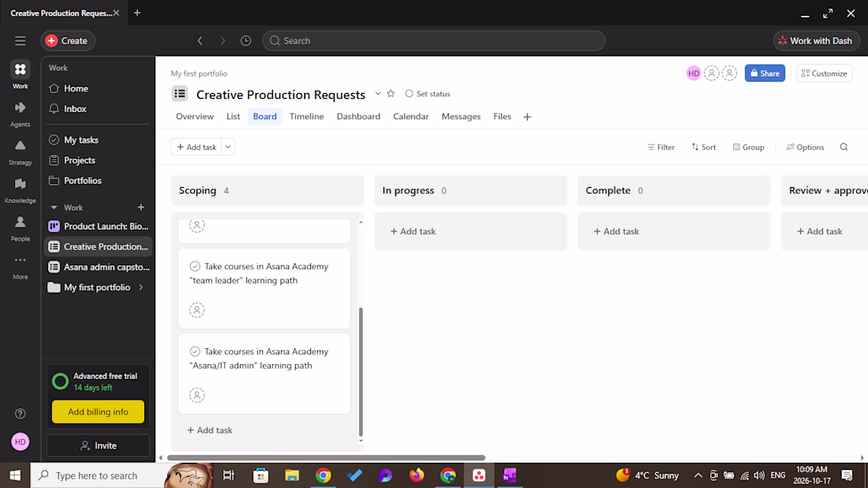Click the Scoping column's vertical scrollbar
The image size is (868, 488).
coord(361,372)
